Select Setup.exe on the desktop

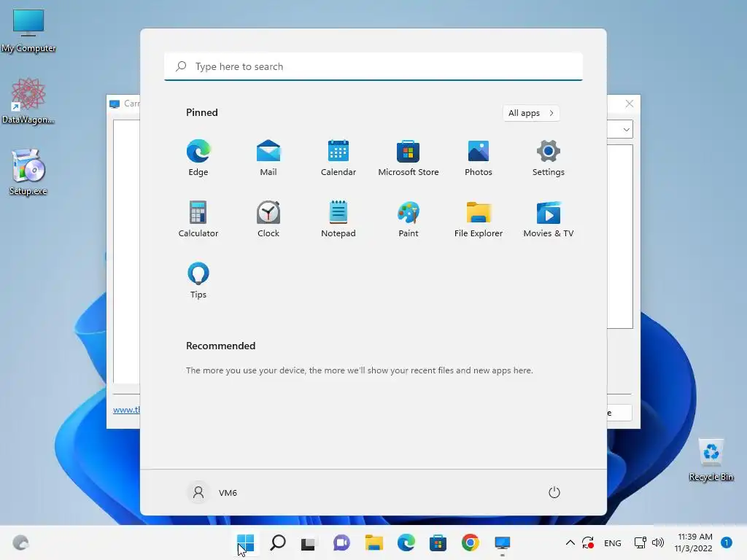pyautogui.click(x=28, y=172)
